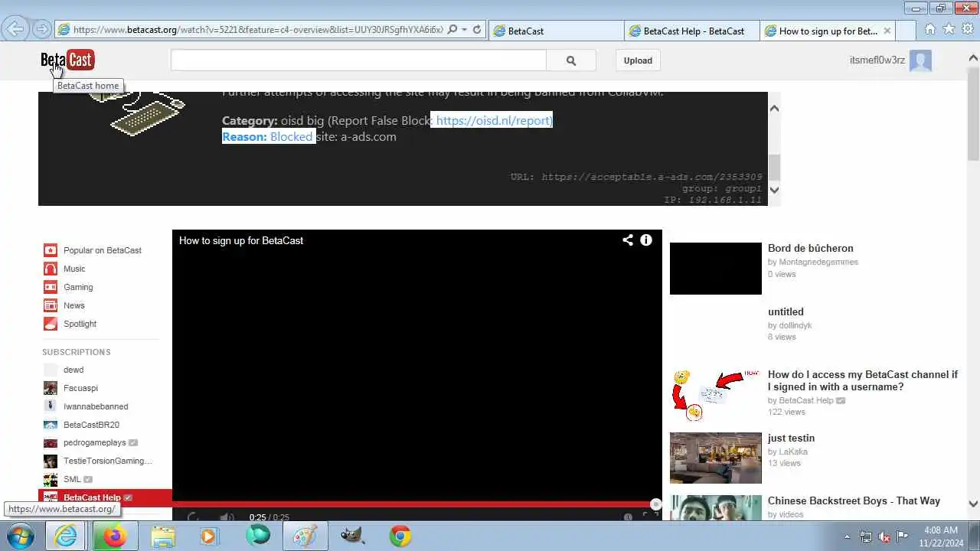Open the share icon on the video player

[628, 240]
